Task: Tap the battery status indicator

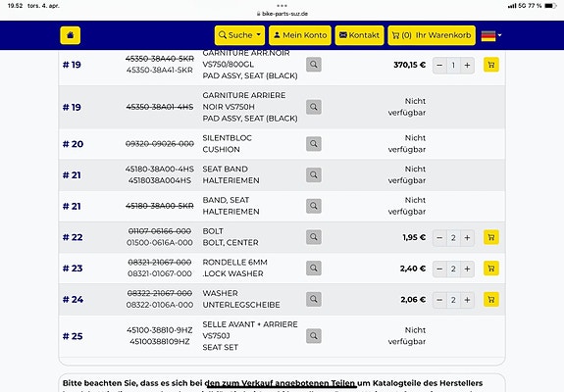Action: pos(550,6)
